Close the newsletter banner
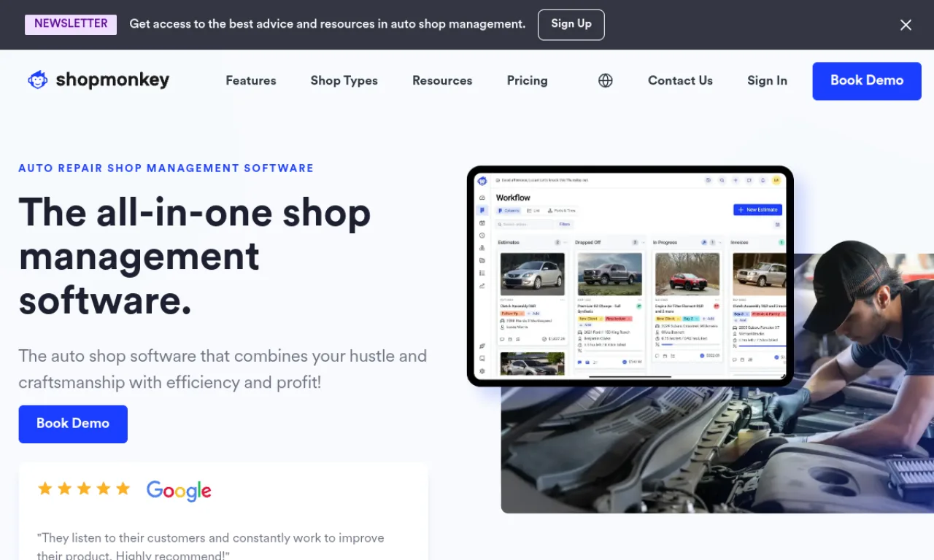Image resolution: width=934 pixels, height=560 pixels. click(906, 25)
